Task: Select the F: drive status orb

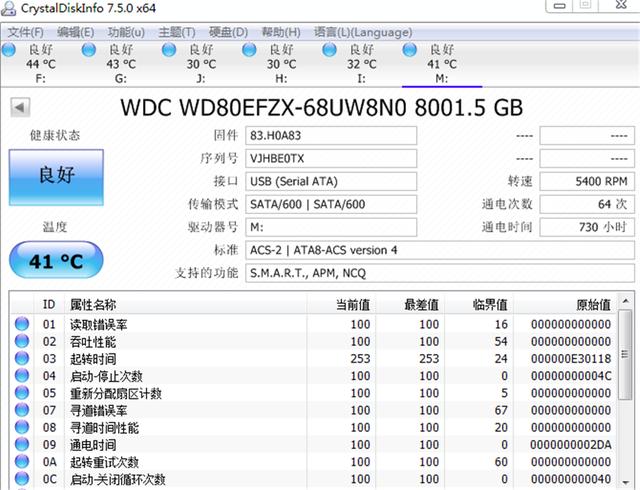Action: (x=9, y=50)
